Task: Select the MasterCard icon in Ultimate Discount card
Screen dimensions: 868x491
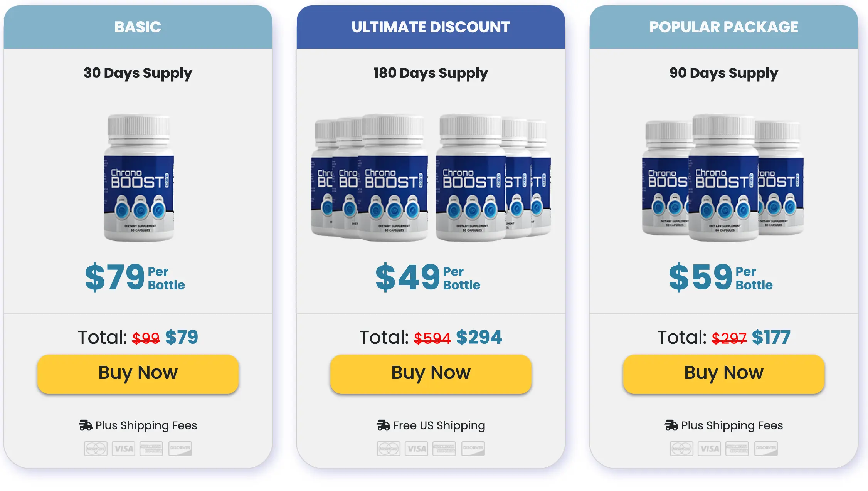Action: click(x=389, y=448)
